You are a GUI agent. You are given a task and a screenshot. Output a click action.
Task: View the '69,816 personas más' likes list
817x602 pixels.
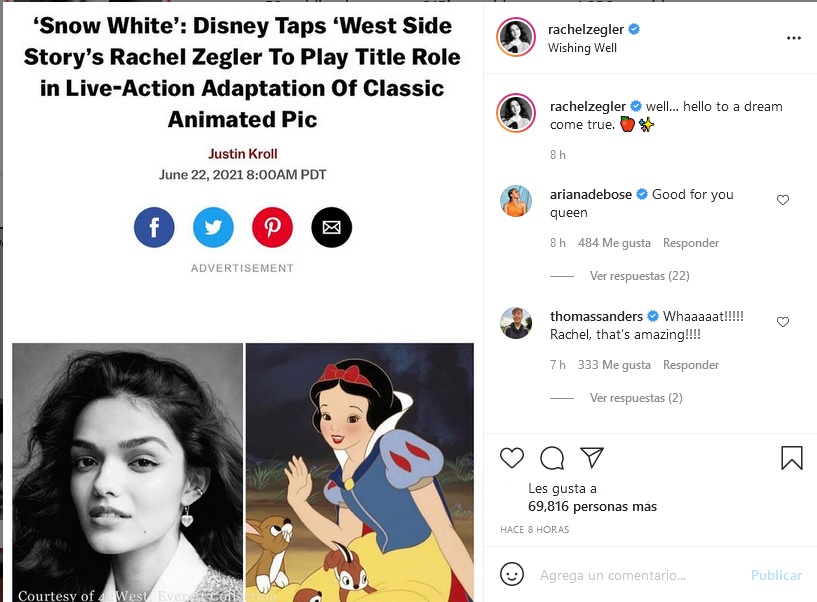(x=592, y=507)
